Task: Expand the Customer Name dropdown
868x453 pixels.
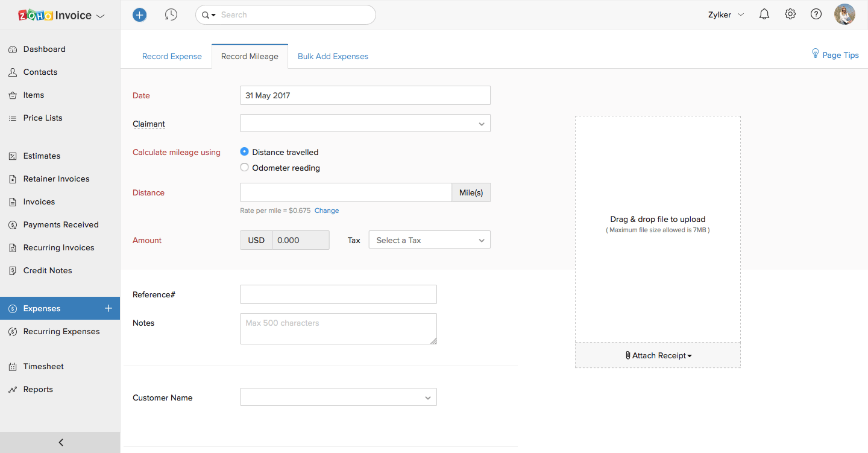Action: tap(338, 398)
